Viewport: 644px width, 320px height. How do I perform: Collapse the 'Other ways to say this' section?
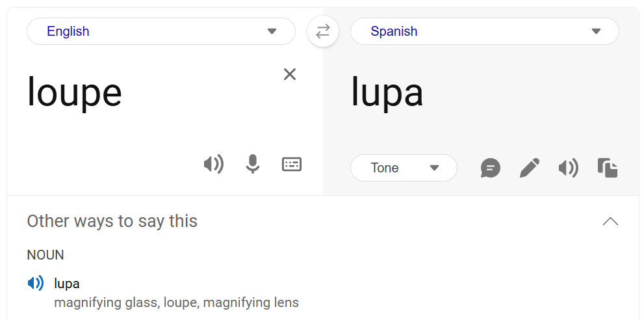(610, 221)
